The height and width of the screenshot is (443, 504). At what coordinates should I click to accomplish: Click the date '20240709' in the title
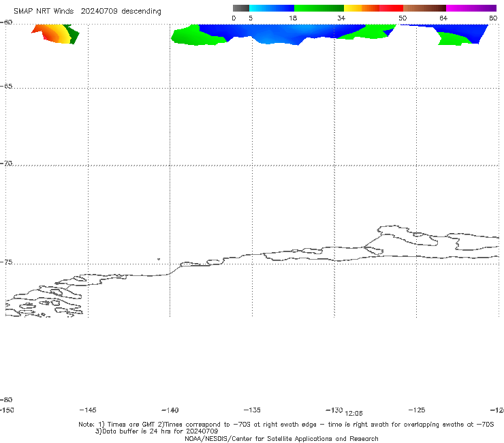point(99,12)
